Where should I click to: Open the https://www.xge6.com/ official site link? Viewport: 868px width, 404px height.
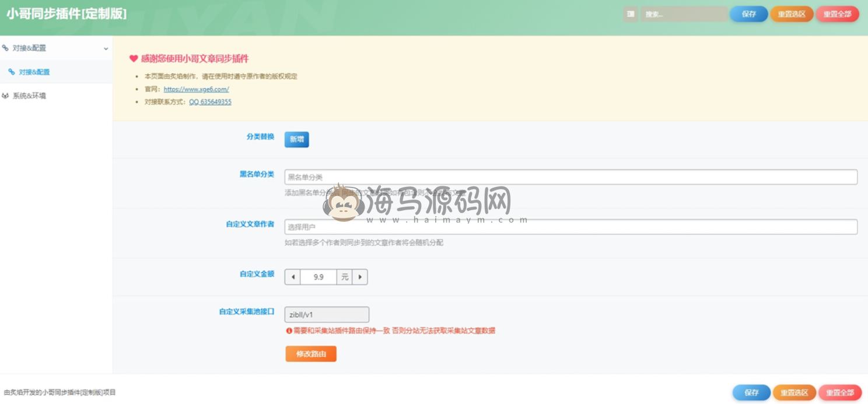coord(196,89)
